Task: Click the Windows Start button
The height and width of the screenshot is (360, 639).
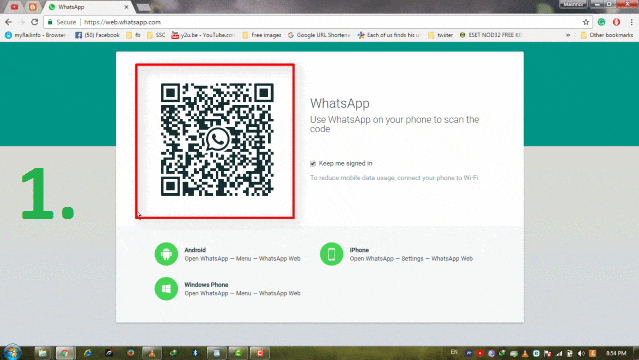Action: click(x=12, y=352)
